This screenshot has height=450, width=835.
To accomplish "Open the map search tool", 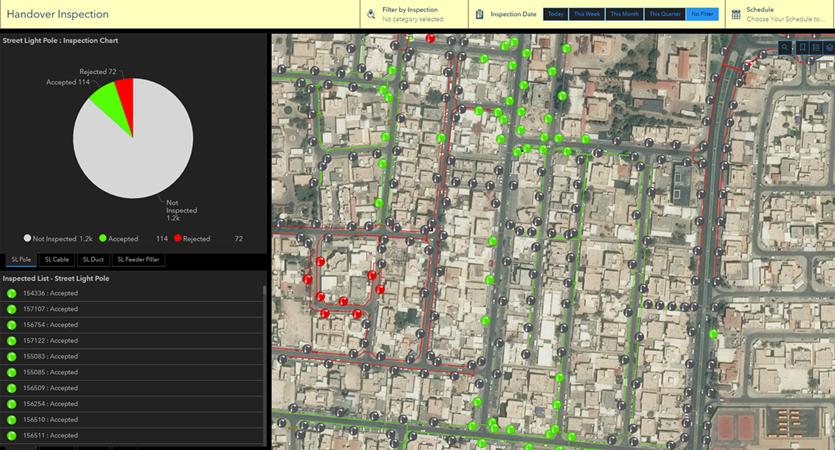I will [787, 47].
